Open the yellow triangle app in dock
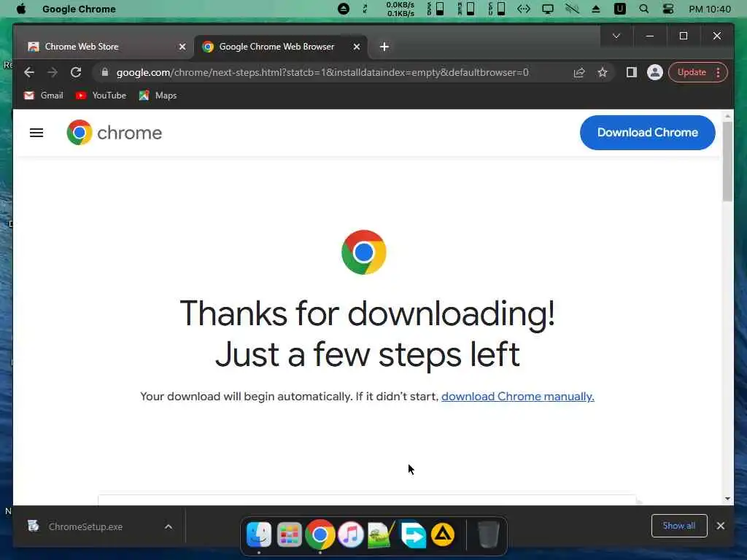Screen dimensions: 747x560 click(443, 534)
